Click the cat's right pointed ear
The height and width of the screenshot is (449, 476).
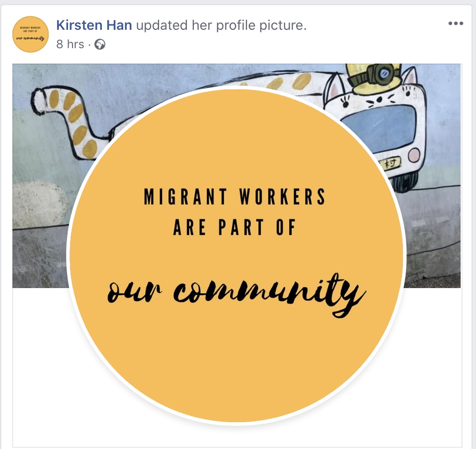[x=410, y=76]
